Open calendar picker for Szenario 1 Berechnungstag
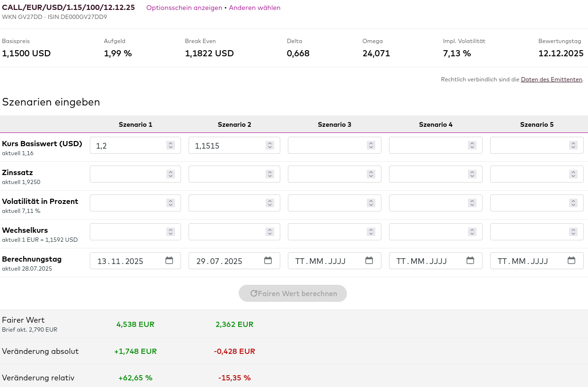This screenshot has width=588, height=387. point(169,261)
